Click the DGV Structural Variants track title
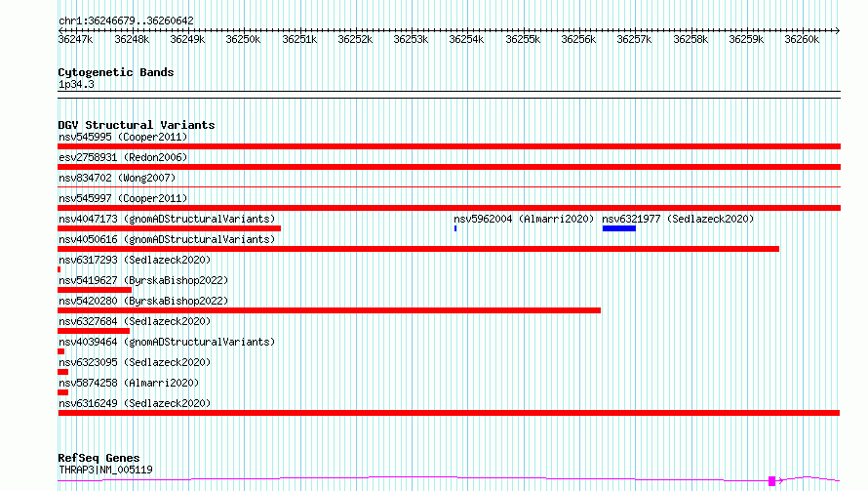The height and width of the screenshot is (491, 868). coord(137,125)
